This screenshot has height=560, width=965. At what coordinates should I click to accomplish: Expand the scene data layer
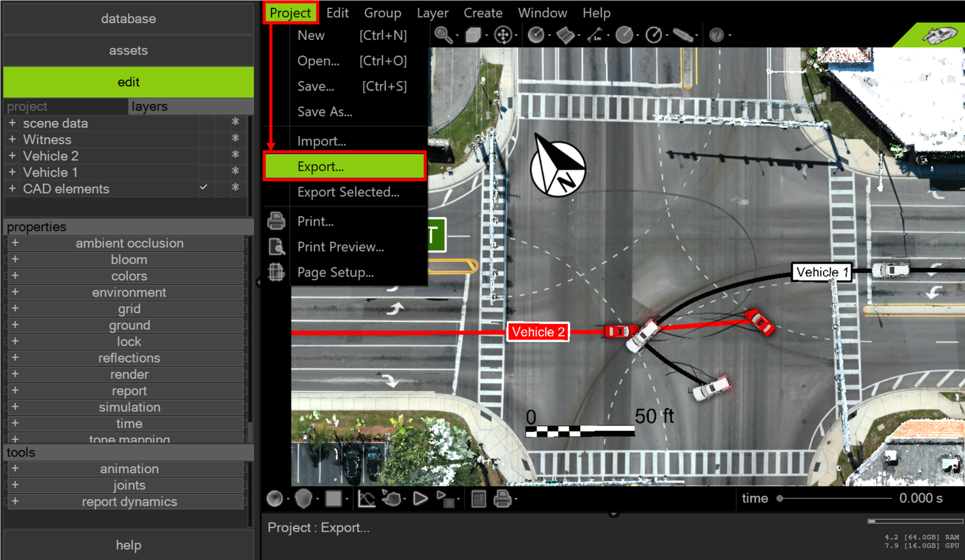(x=12, y=123)
